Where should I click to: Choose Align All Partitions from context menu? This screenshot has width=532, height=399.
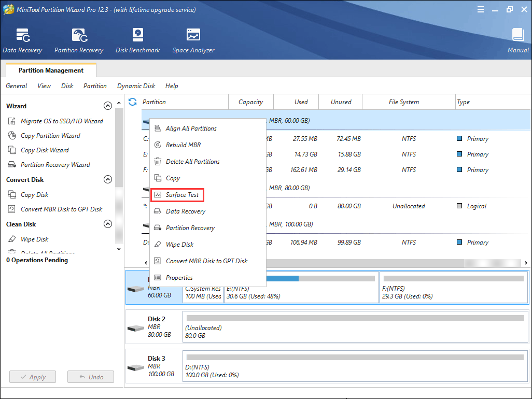207,129
